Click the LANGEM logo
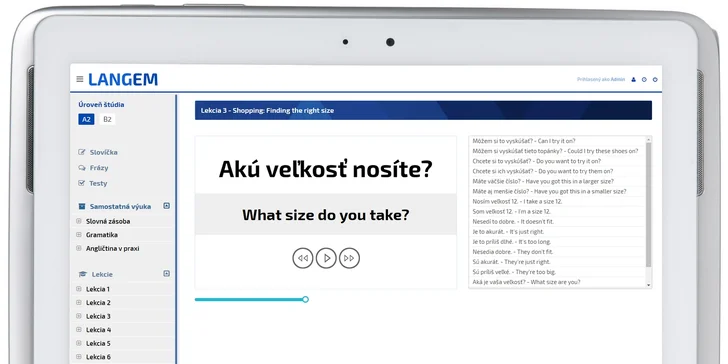This screenshot has height=364, width=728. 123,79
